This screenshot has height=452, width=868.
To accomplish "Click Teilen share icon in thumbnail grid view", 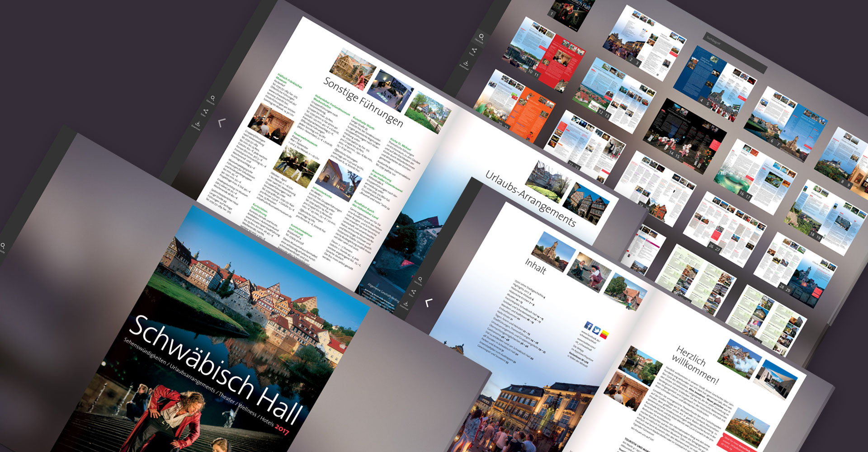I will (474, 50).
